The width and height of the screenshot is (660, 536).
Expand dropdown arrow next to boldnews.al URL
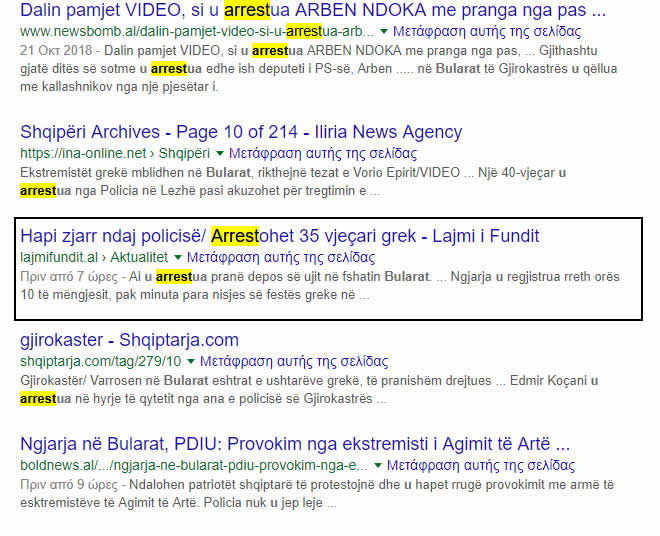pos(379,466)
